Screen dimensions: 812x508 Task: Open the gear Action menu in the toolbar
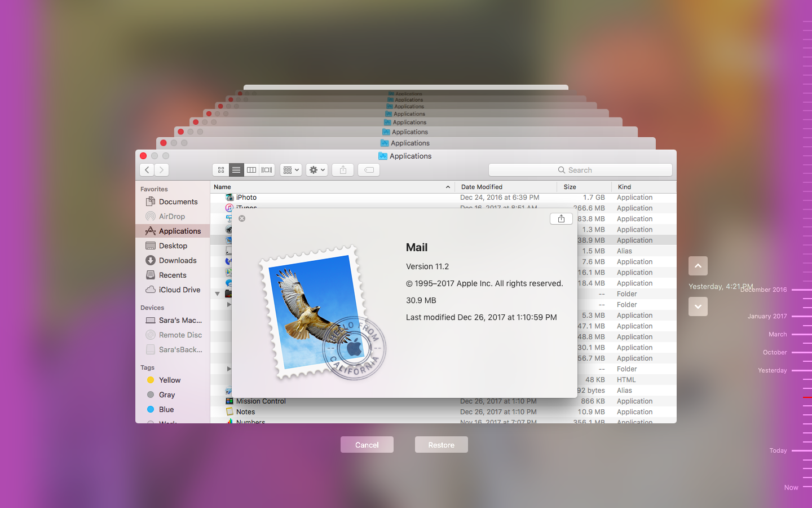[x=317, y=170]
